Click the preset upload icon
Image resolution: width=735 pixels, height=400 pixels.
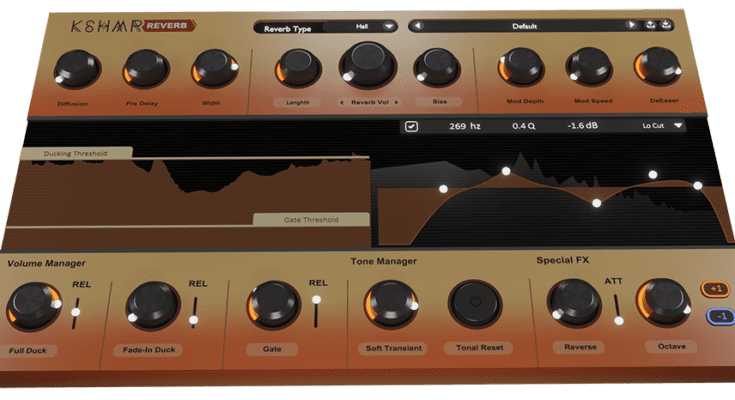click(x=651, y=26)
